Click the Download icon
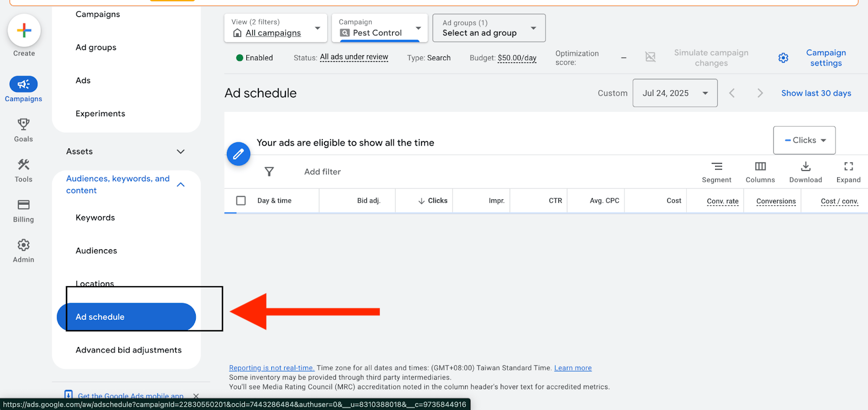This screenshot has width=868, height=410. (x=806, y=167)
